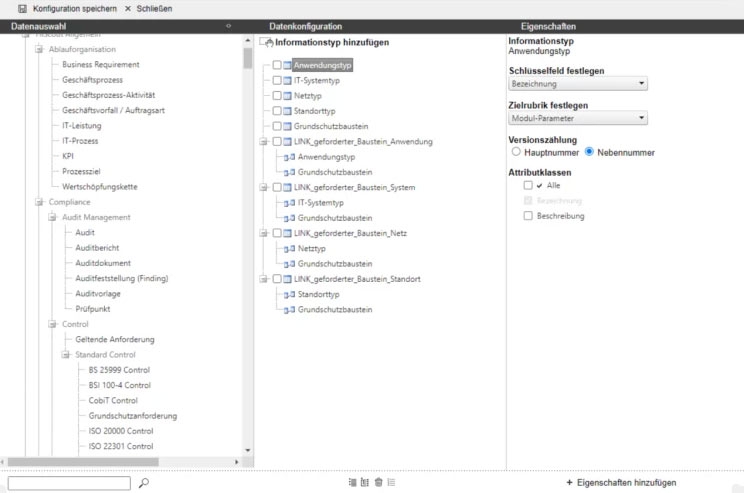This screenshot has height=493, width=744.
Task: Click the table icon beside IT-Systemtyp
Action: tap(287, 80)
